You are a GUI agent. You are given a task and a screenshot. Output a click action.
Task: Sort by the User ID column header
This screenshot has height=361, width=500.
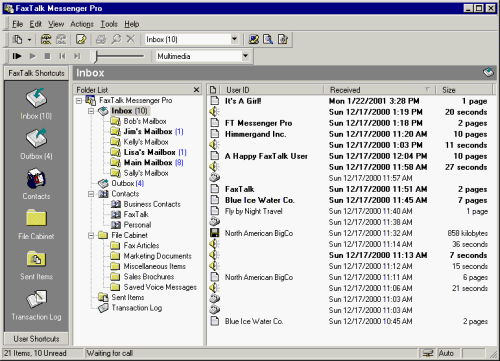pyautogui.click(x=272, y=90)
